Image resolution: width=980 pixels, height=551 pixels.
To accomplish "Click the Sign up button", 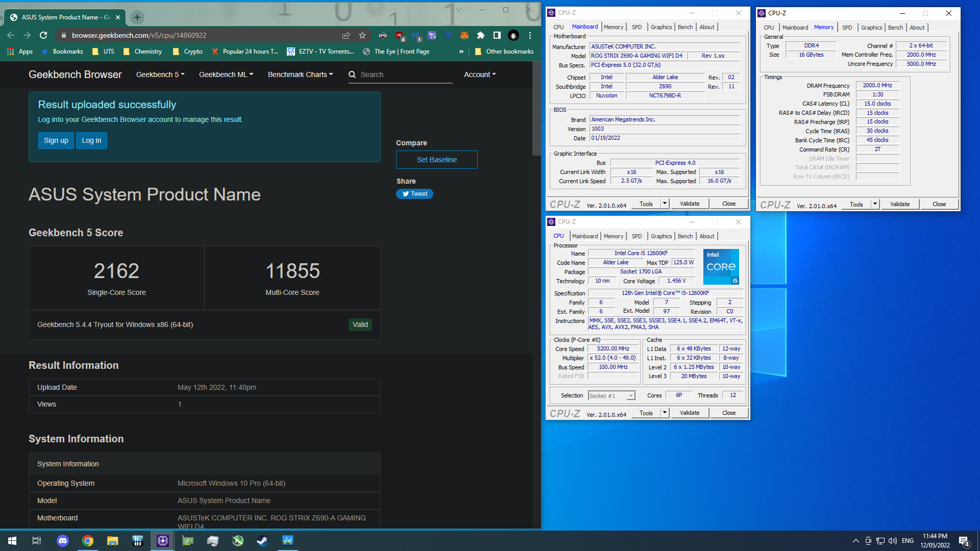I will pyautogui.click(x=56, y=141).
